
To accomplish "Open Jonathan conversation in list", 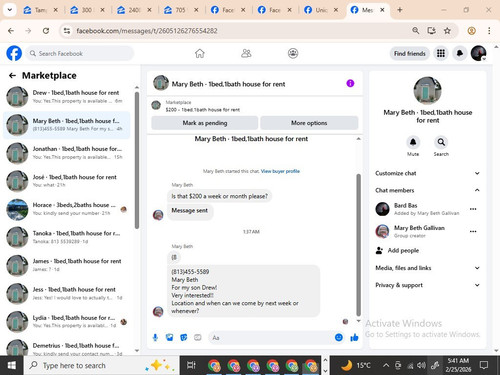I will [x=67, y=153].
